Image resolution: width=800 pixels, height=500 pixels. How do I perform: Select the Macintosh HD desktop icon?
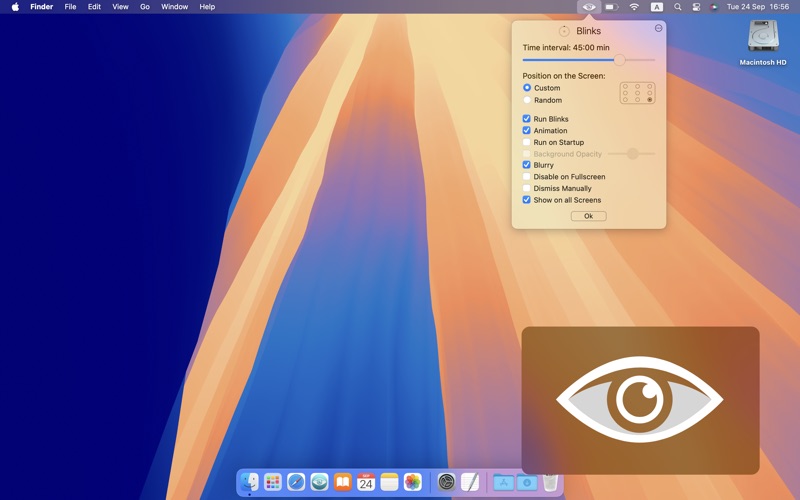coord(763,43)
